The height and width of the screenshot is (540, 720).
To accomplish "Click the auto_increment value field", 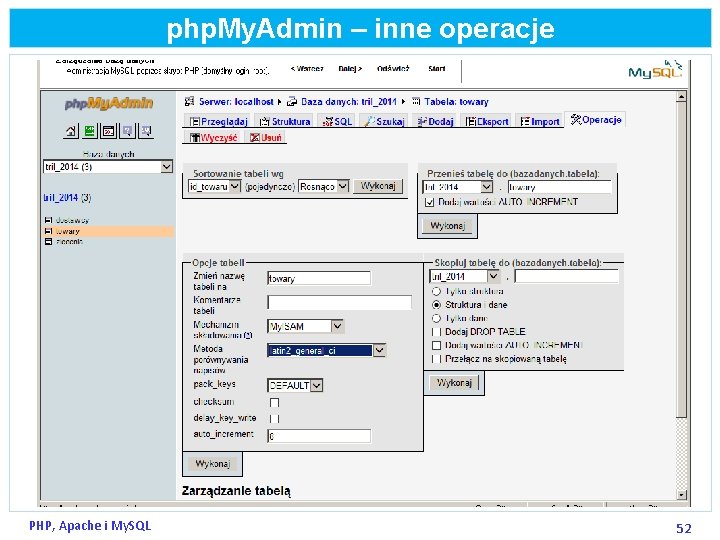I will pyautogui.click(x=319, y=436).
